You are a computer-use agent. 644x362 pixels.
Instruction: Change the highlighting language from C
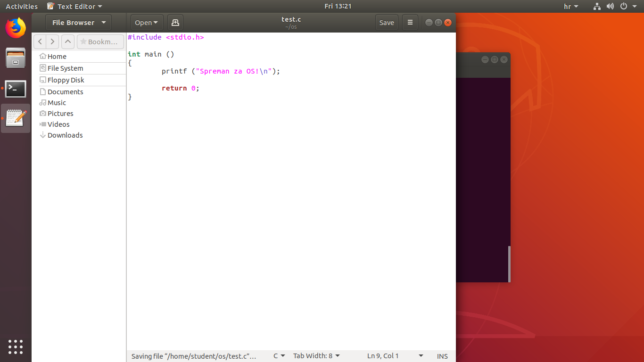279,356
